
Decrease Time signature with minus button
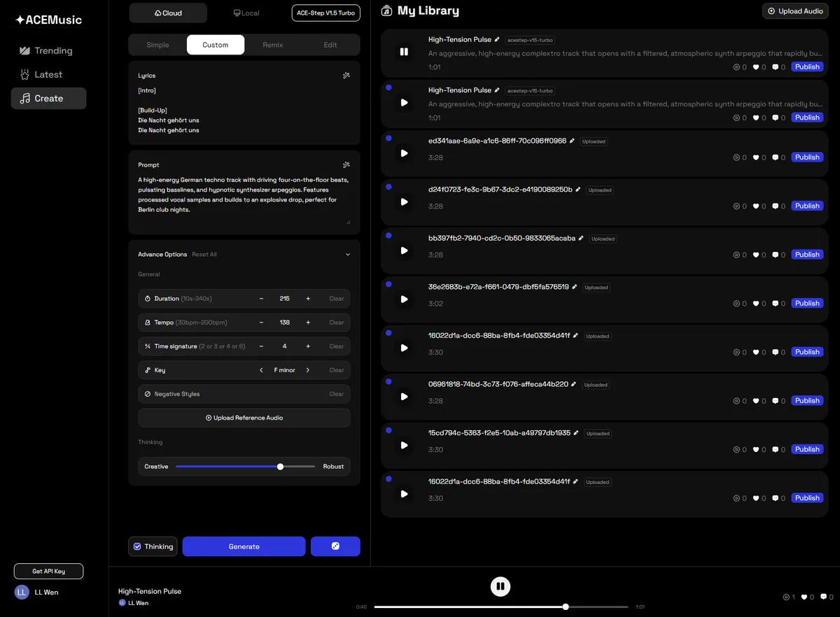click(262, 346)
